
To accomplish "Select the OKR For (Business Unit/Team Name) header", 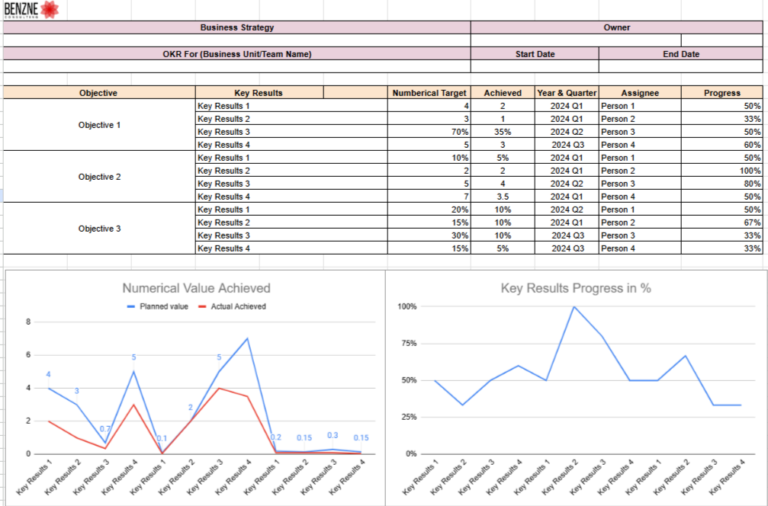I will point(237,54).
